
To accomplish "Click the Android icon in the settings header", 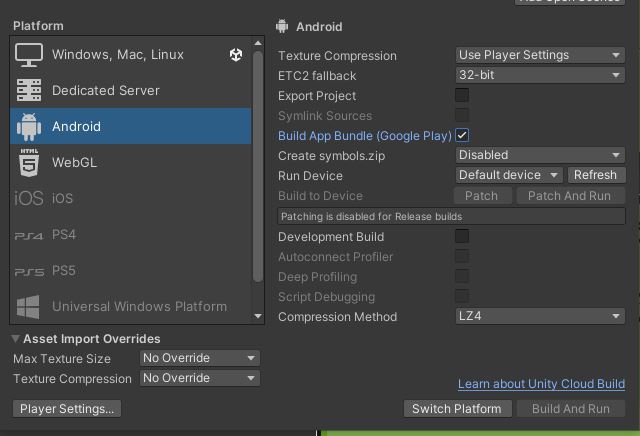I will tap(282, 26).
